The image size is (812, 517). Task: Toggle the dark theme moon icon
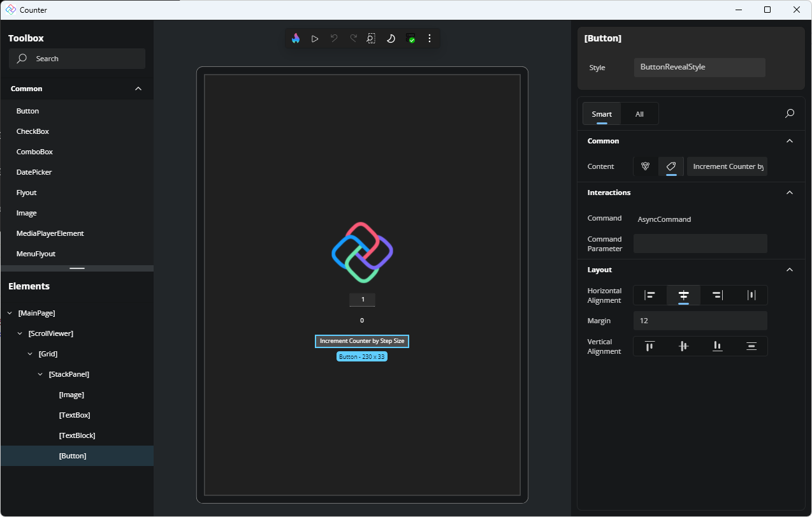[391, 38]
